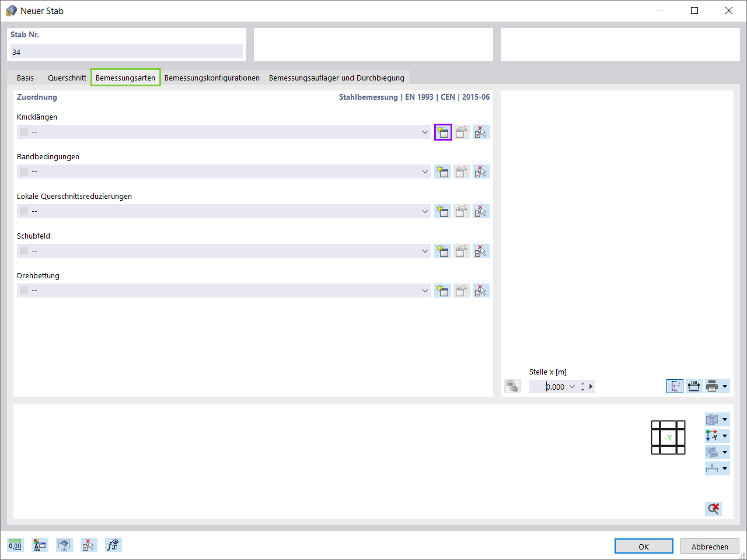The width and height of the screenshot is (747, 560).
Task: Click the display monitor icon at bottom left
Action: click(64, 545)
